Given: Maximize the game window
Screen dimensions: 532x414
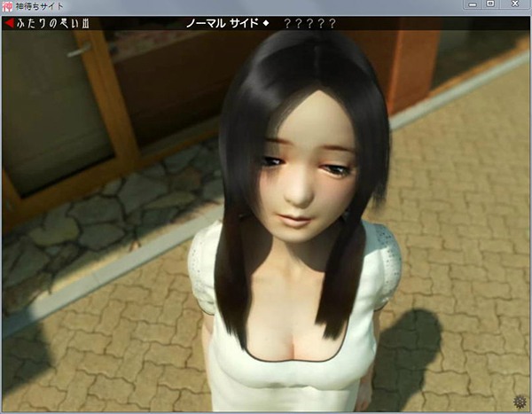Looking at the screenshot, I should 490,4.
